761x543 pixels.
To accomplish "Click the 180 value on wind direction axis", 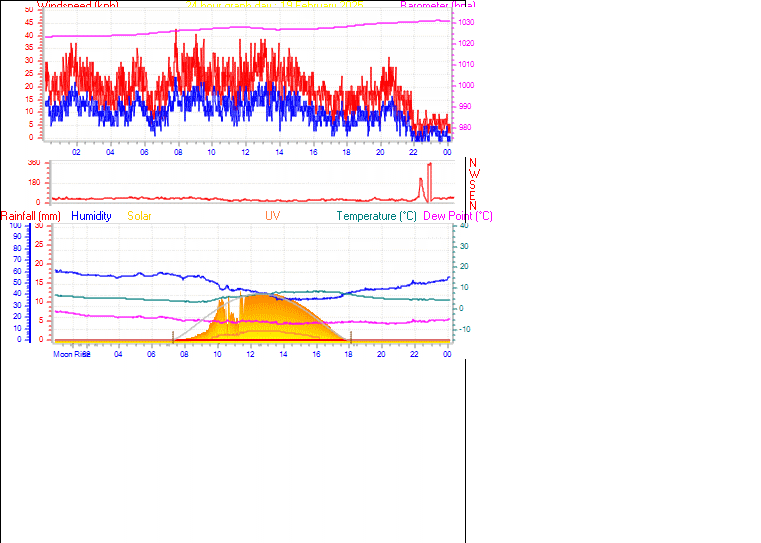I will pos(35,183).
